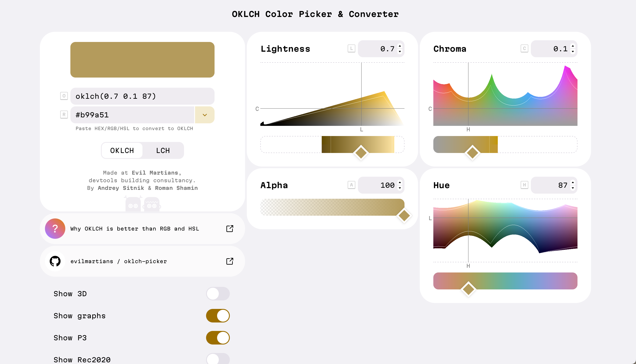Click the GitHub logo icon
636x364 pixels.
coord(55,261)
